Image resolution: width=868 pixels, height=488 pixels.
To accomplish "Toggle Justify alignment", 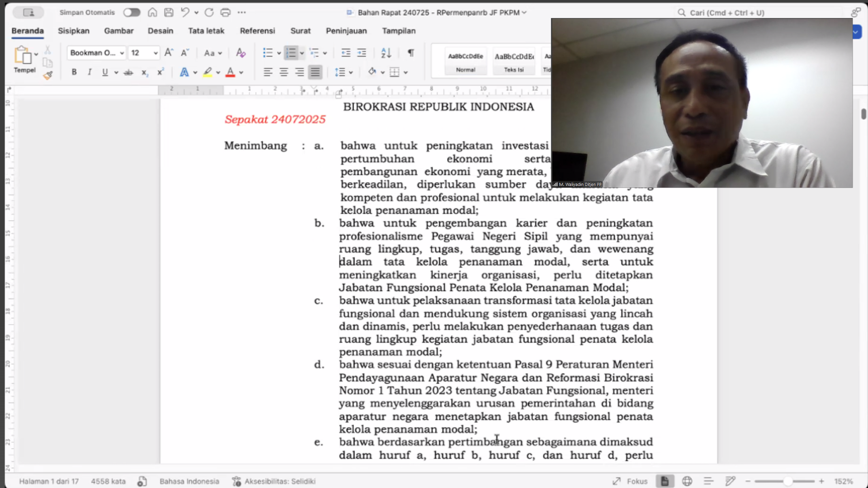I will click(x=315, y=72).
